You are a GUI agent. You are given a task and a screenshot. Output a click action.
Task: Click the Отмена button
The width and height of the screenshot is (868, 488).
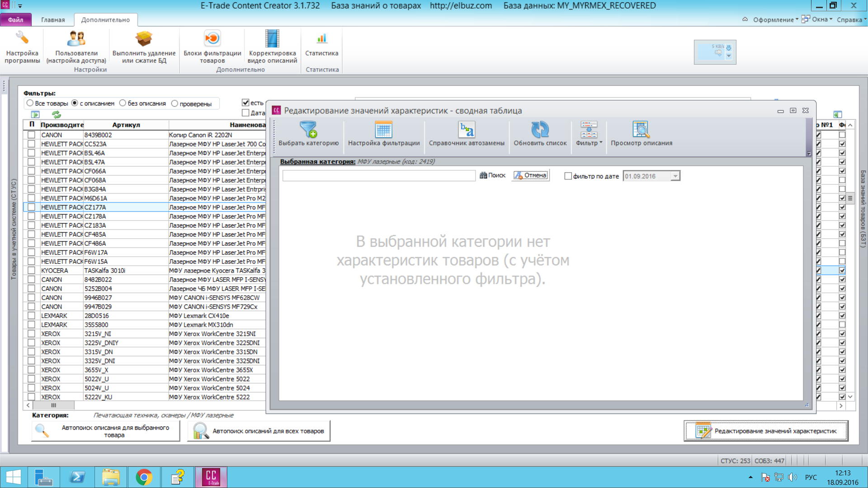pyautogui.click(x=531, y=175)
